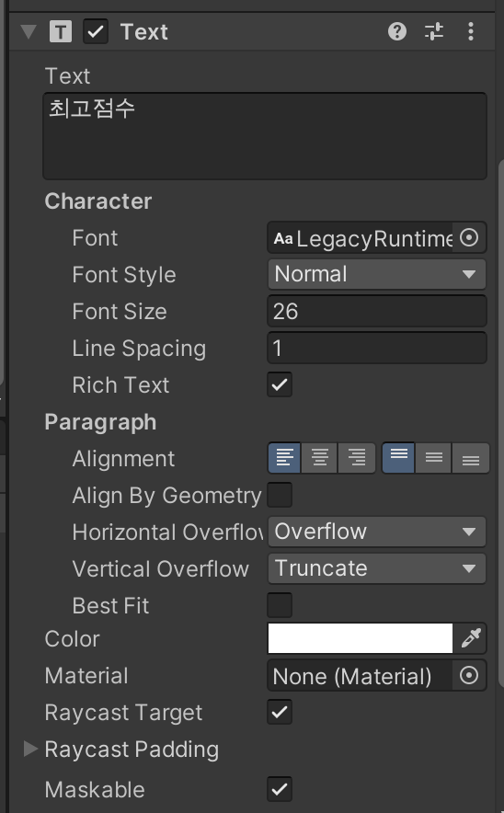The height and width of the screenshot is (813, 504).
Task: Toggle the Rich Text checkbox
Action: [x=280, y=384]
